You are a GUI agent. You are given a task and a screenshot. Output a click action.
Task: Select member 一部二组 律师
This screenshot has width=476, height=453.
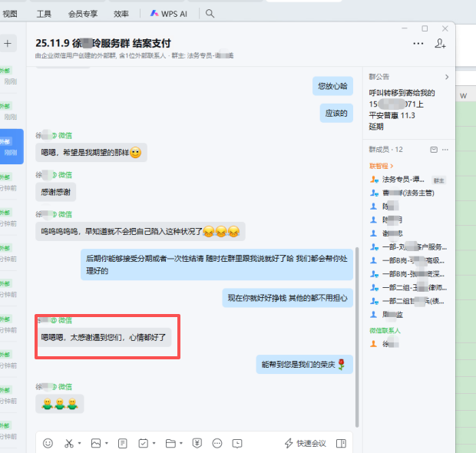pyautogui.click(x=408, y=287)
